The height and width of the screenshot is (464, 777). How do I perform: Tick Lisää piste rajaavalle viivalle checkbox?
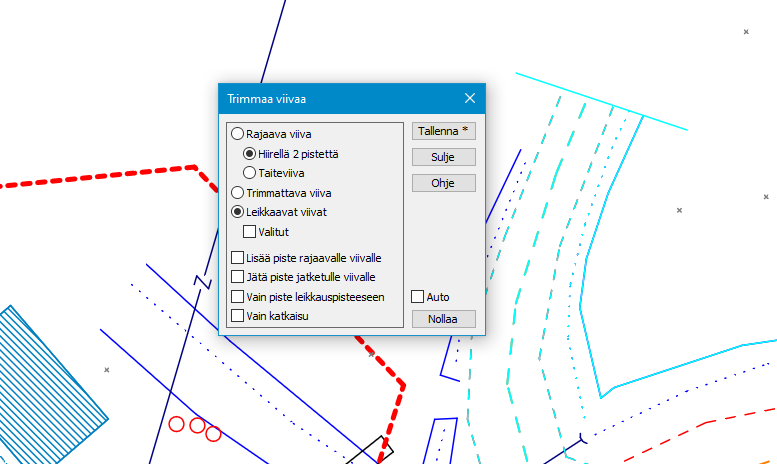coord(237,258)
